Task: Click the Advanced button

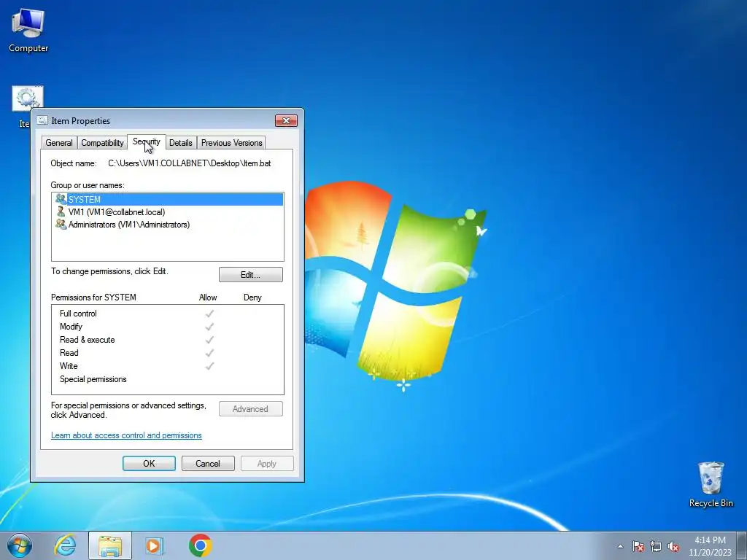Action: pos(251,409)
